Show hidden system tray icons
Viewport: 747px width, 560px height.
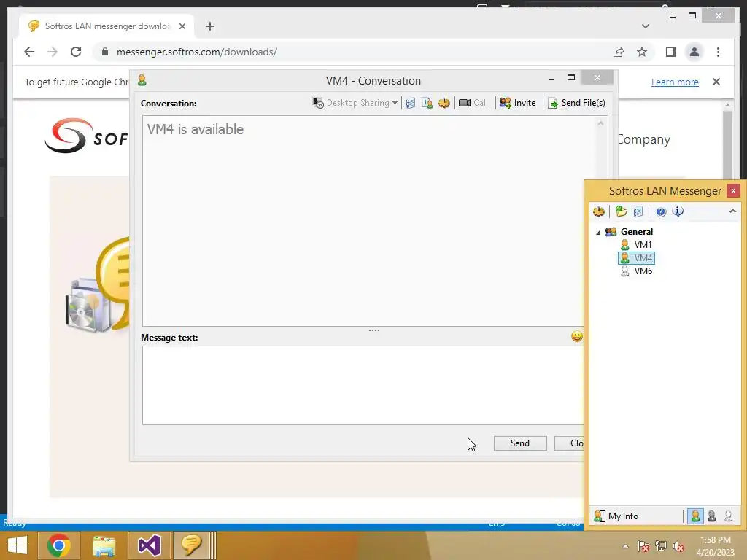click(625, 546)
